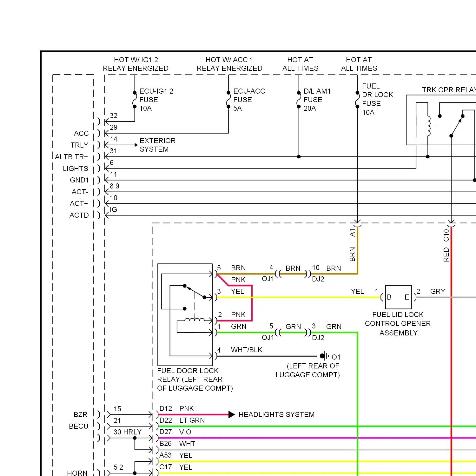Click the 30 HRLY pin label
Viewport: 476px width, 476px height.
[x=128, y=432]
